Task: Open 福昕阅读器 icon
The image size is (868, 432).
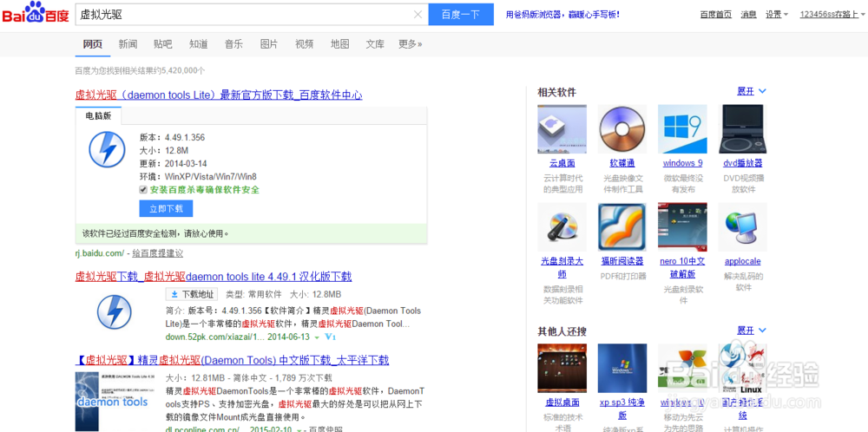Action: point(622,226)
